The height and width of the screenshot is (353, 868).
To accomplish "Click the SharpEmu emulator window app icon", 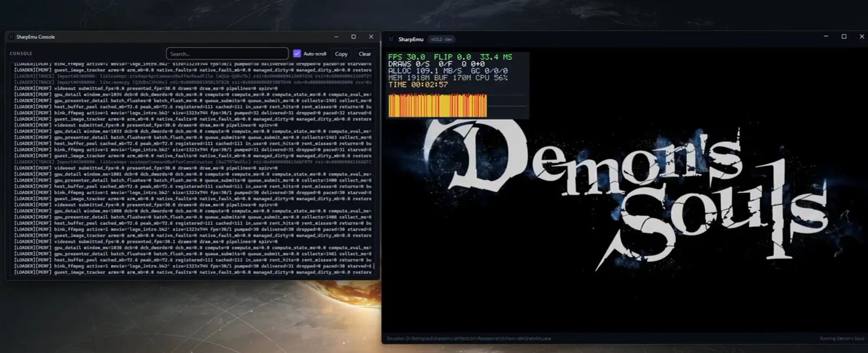I will 391,39.
